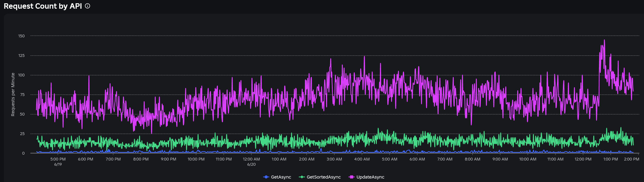Image resolution: width=644 pixels, height=182 pixels.
Task: Select the "4:00 AM" time axis label
Action: (362, 159)
